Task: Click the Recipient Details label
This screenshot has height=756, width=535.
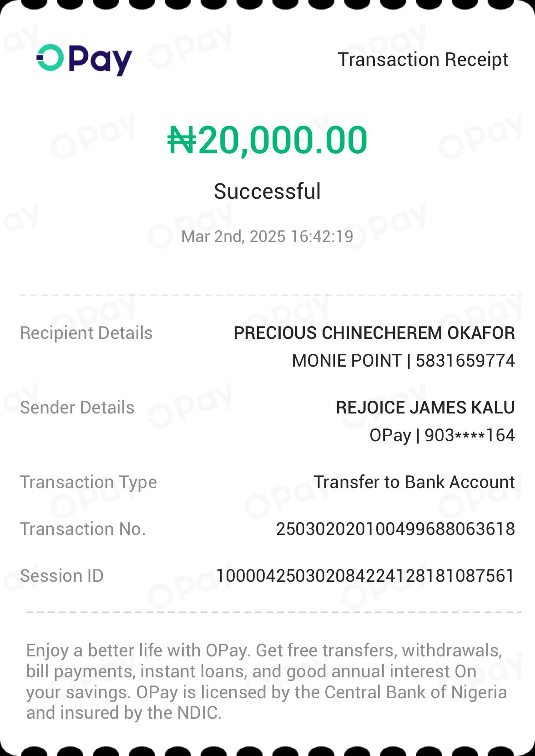Action: [86, 333]
